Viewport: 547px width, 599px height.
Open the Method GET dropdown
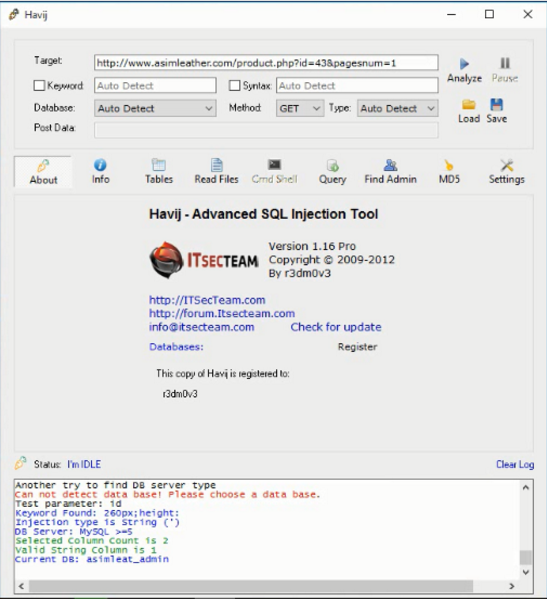coord(300,108)
